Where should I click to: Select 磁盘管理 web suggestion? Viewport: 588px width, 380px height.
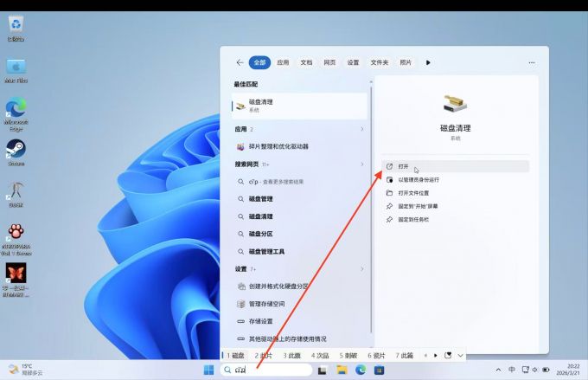pyautogui.click(x=299, y=199)
